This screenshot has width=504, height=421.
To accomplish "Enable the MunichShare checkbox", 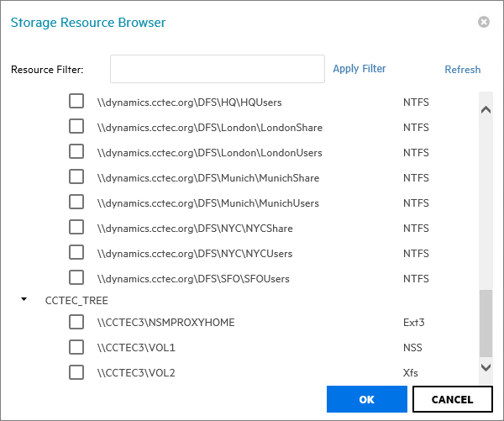I will point(76,177).
